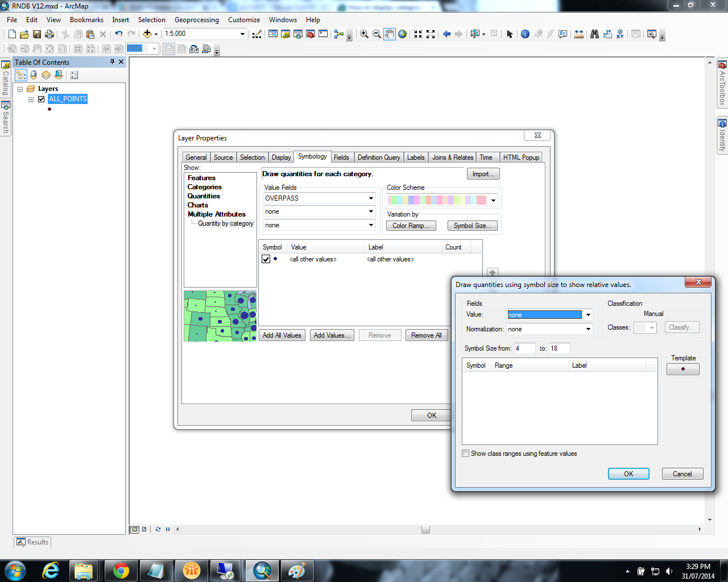Open the Geoprocessing menu
This screenshot has height=582, width=728.
point(197,20)
